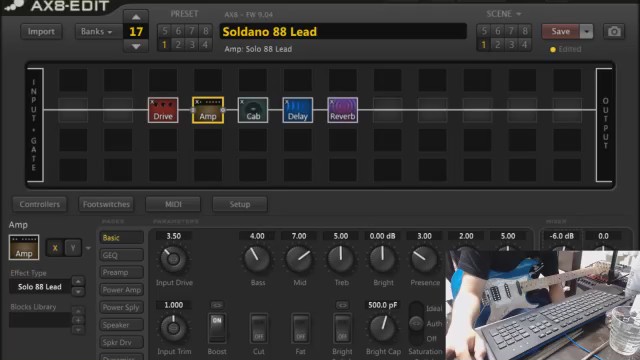Click the camera snapshot icon

tap(614, 31)
